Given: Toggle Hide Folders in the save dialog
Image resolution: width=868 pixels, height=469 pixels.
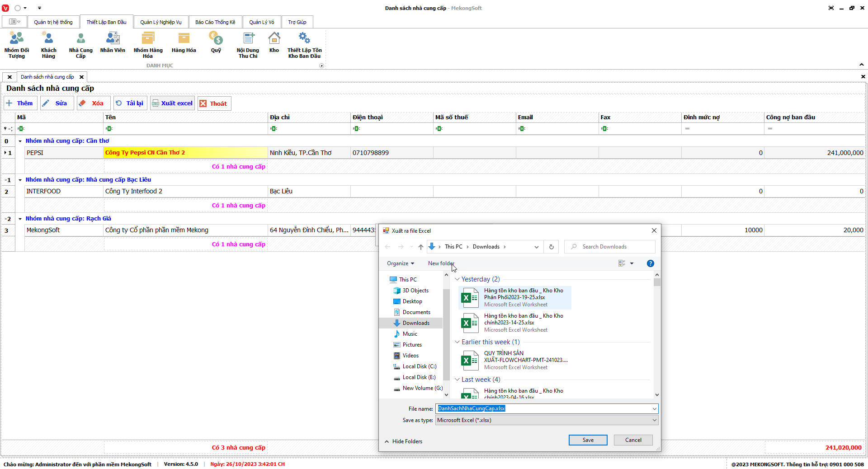Looking at the screenshot, I should [403, 441].
